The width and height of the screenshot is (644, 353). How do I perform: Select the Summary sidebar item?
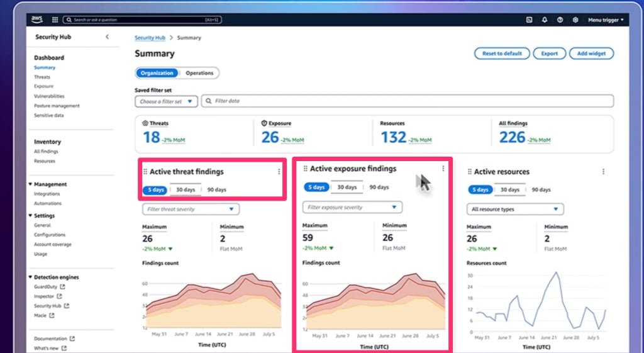point(45,67)
